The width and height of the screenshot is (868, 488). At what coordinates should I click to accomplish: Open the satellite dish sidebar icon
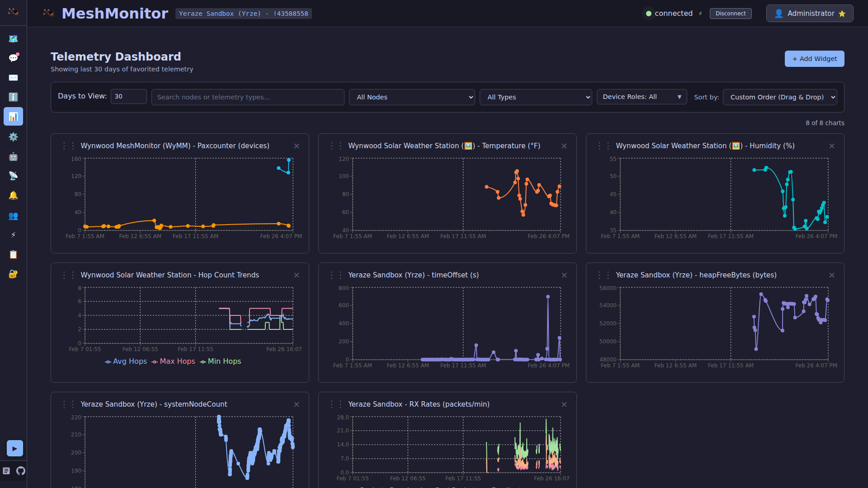pyautogui.click(x=13, y=176)
